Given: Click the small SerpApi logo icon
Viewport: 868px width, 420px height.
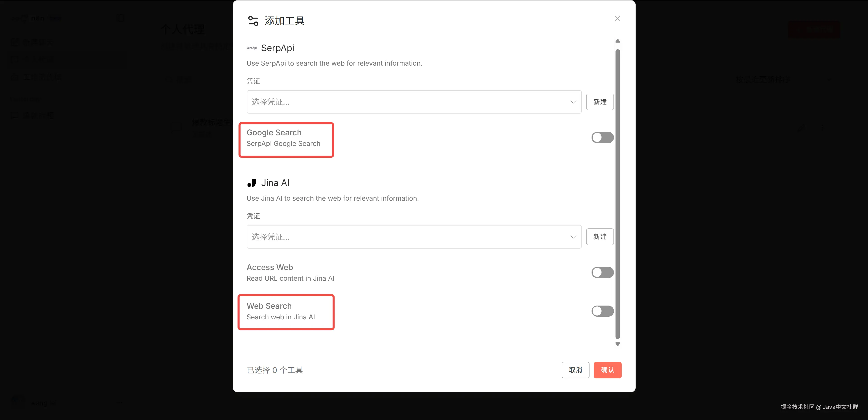Looking at the screenshot, I should pyautogui.click(x=251, y=48).
